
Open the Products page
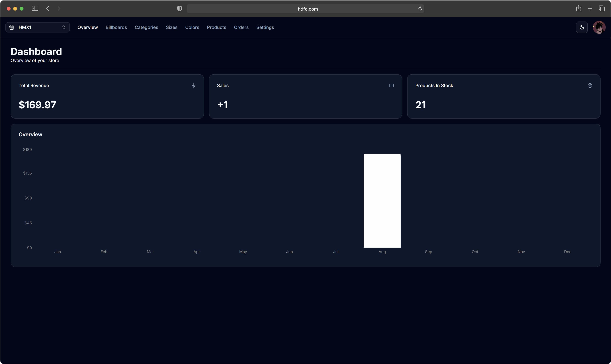pyautogui.click(x=216, y=27)
